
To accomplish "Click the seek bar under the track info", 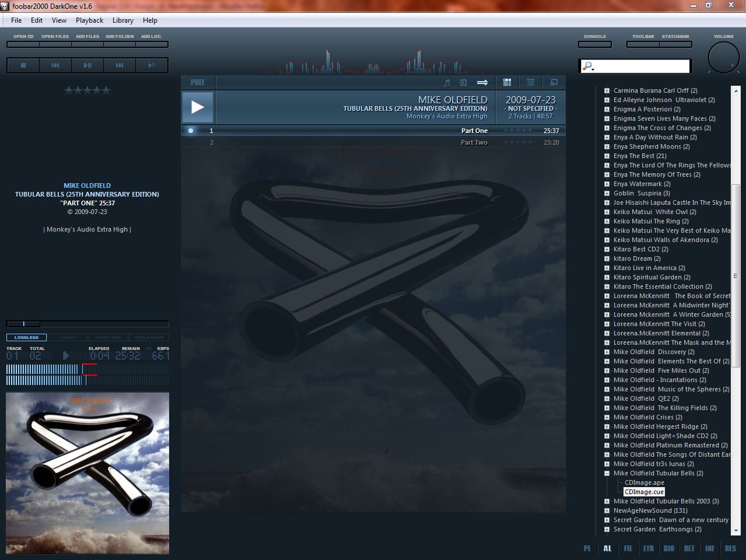I will 87,324.
